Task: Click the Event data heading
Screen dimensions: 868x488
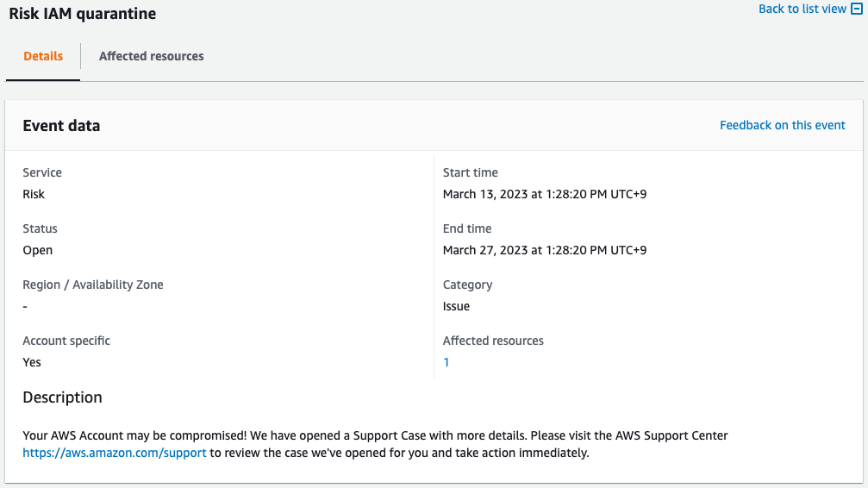Action: [x=61, y=126]
